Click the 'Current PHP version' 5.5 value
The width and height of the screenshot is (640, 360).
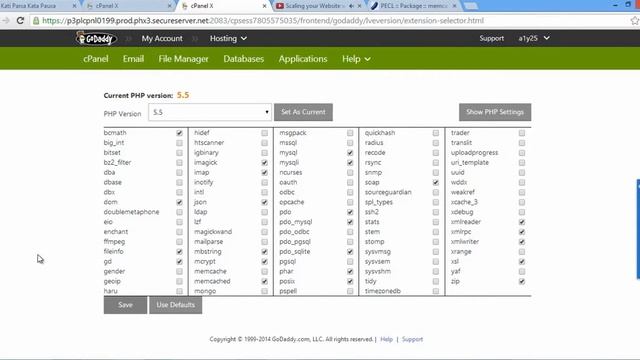tap(183, 95)
